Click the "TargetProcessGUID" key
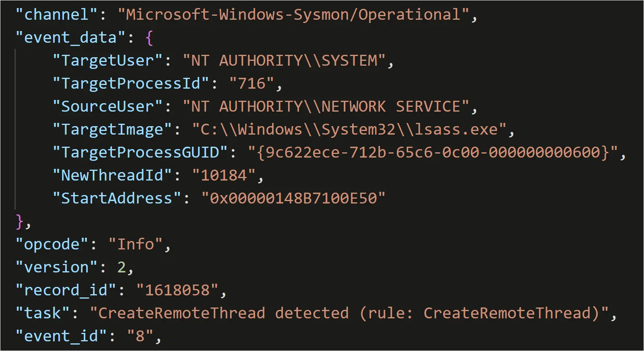The height and width of the screenshot is (351, 644). [140, 152]
